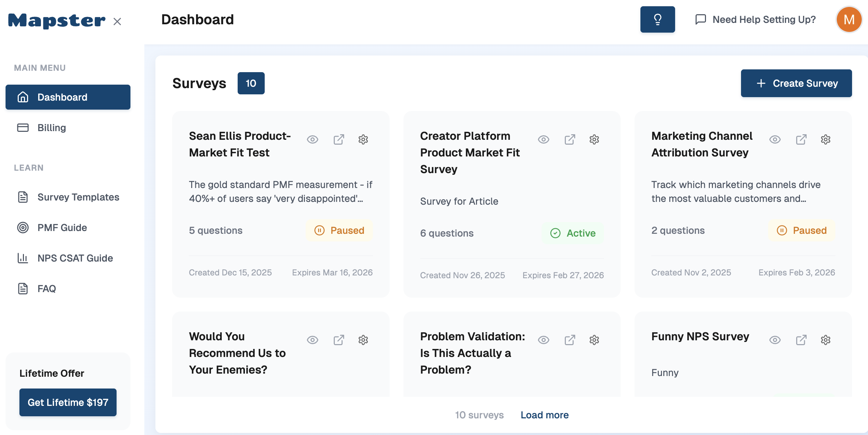Click eye icon on Marketing Channel survey
Viewport: 868px width, 435px height.
(x=775, y=139)
